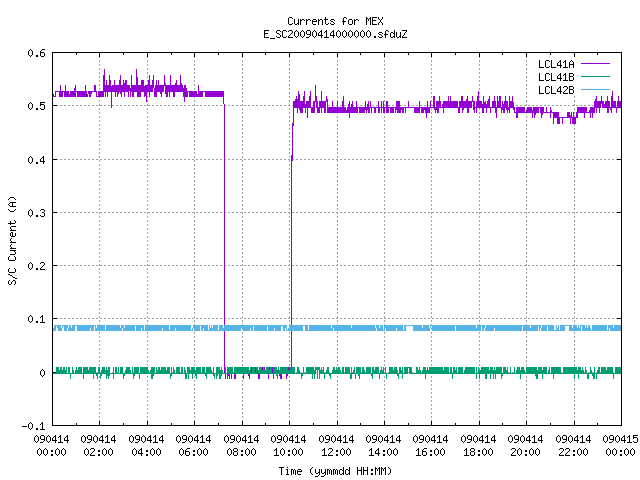Screen dimensions: 640x480
Task: Click the green LCL41B legend line sample
Action: pos(595,76)
